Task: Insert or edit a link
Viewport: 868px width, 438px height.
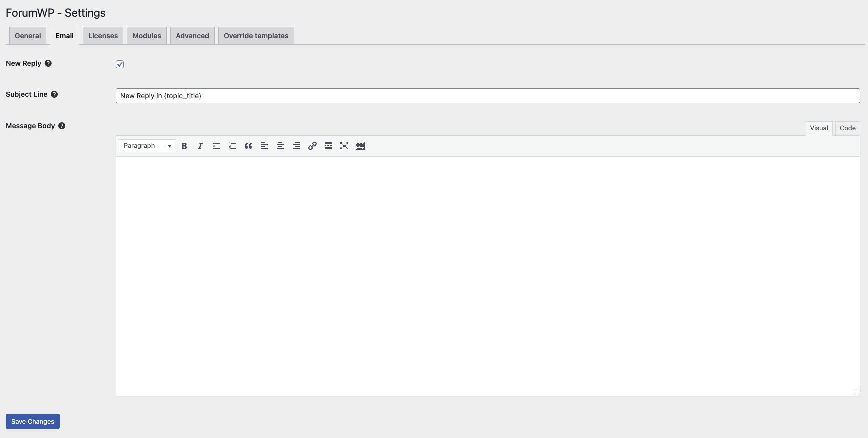Action: [312, 146]
